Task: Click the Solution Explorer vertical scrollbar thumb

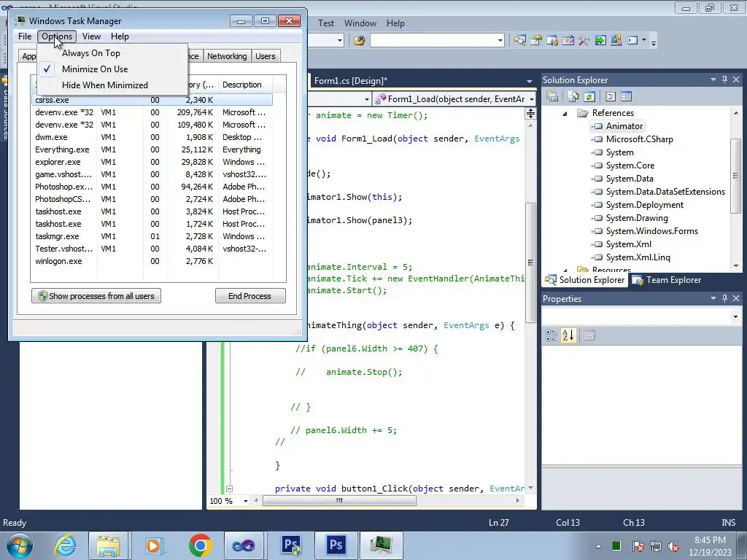Action: [736, 176]
